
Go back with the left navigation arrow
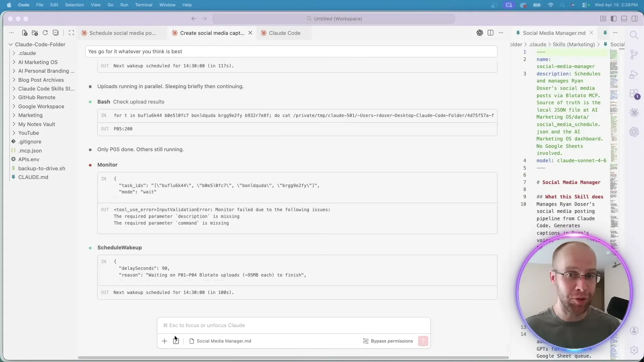point(194,19)
